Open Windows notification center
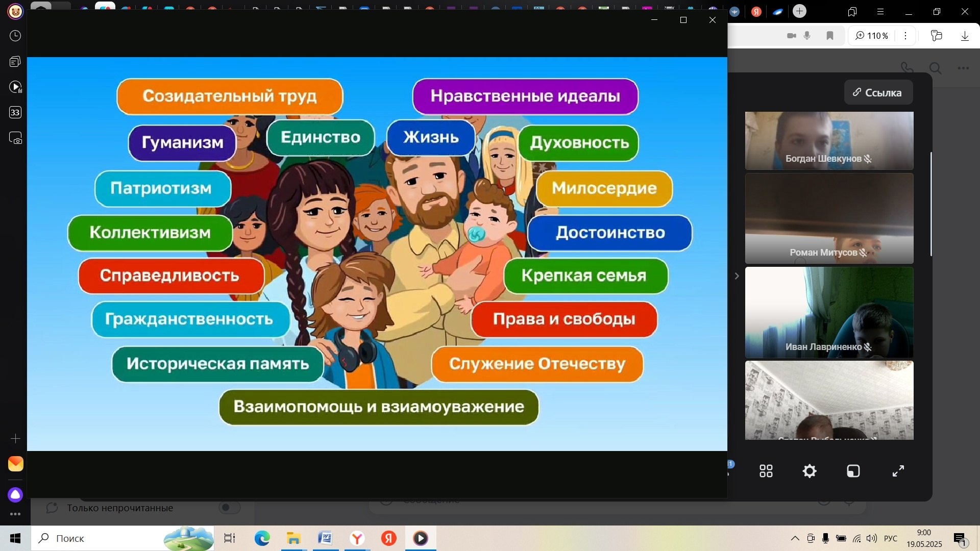 tap(960, 539)
